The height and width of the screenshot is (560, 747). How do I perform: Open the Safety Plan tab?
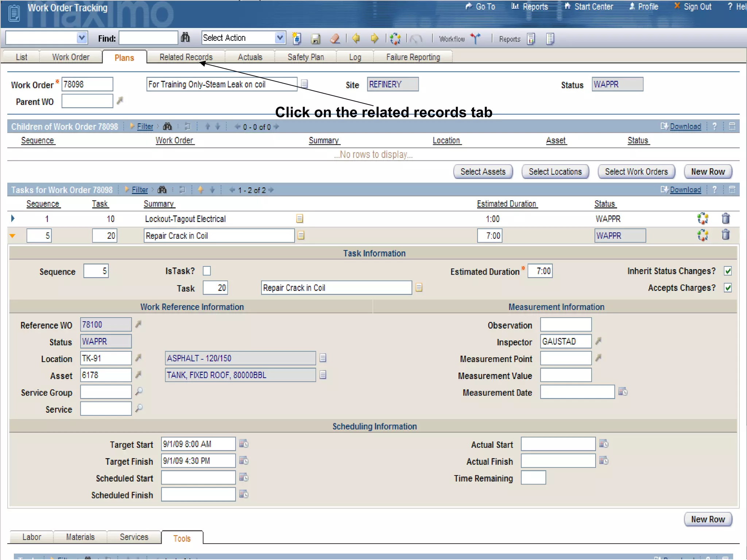[x=305, y=57]
